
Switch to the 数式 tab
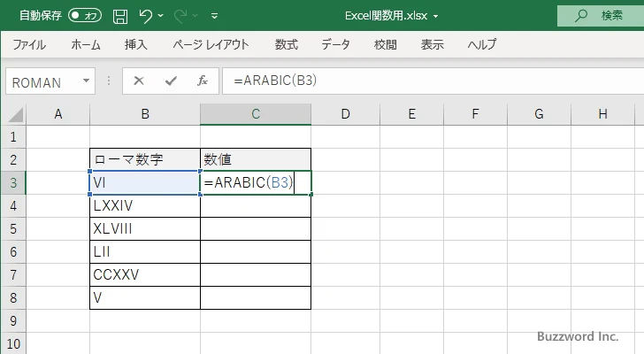click(287, 44)
